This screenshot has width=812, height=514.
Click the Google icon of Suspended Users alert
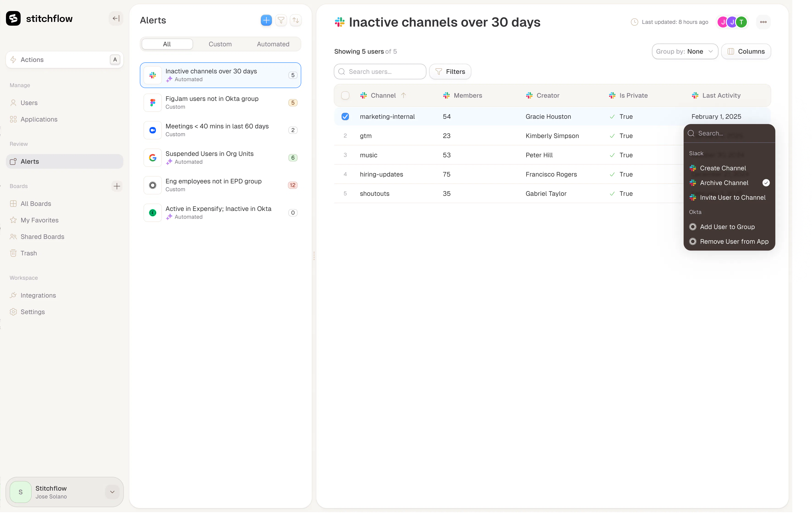[x=153, y=158]
